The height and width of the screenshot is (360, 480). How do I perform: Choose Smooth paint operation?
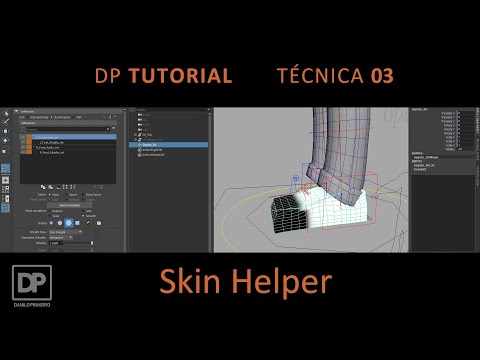[83, 216]
